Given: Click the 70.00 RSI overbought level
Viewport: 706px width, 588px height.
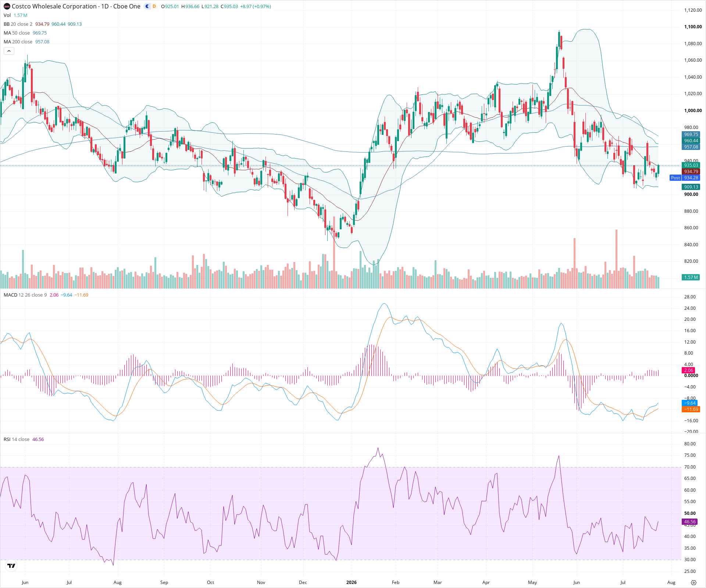Looking at the screenshot, I should tap(690, 467).
